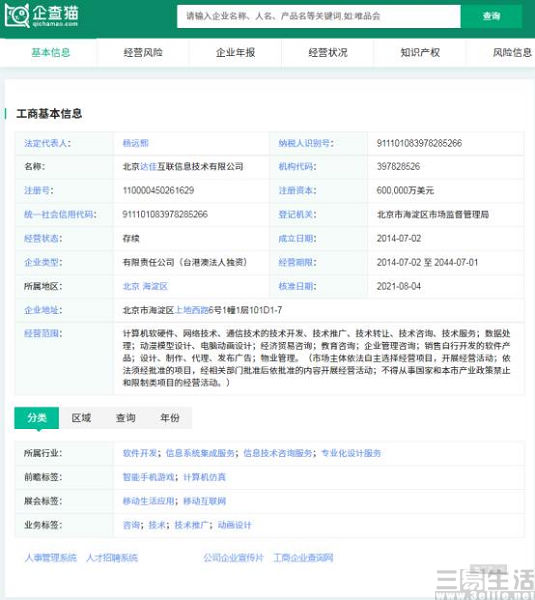This screenshot has height=600, width=535.
Task: Open the 软件开发 industry link
Action: point(140,453)
